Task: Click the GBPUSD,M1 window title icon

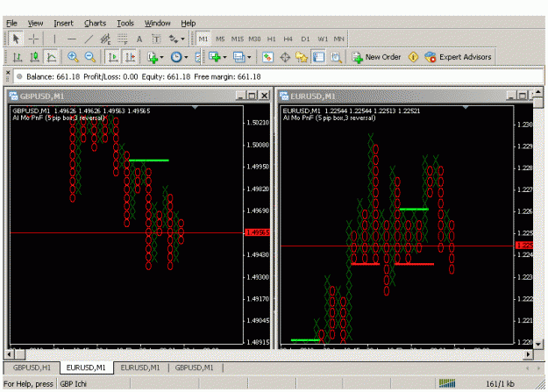Action: pyautogui.click(x=13, y=96)
